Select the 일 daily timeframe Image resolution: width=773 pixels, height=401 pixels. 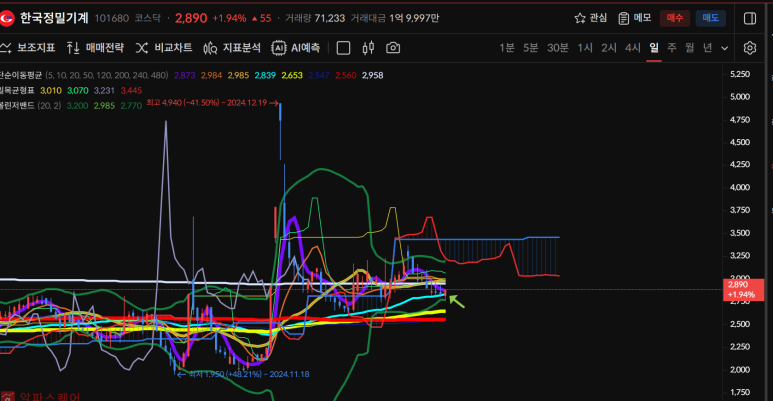click(654, 48)
